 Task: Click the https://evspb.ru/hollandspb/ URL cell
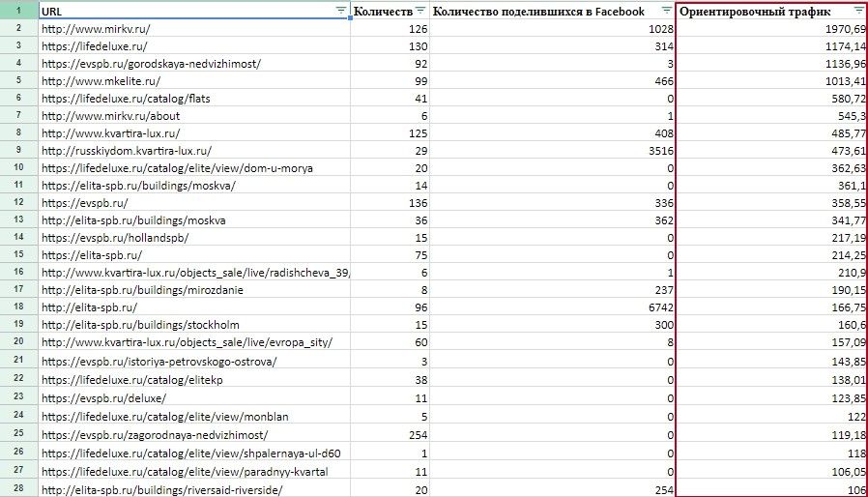(x=115, y=238)
